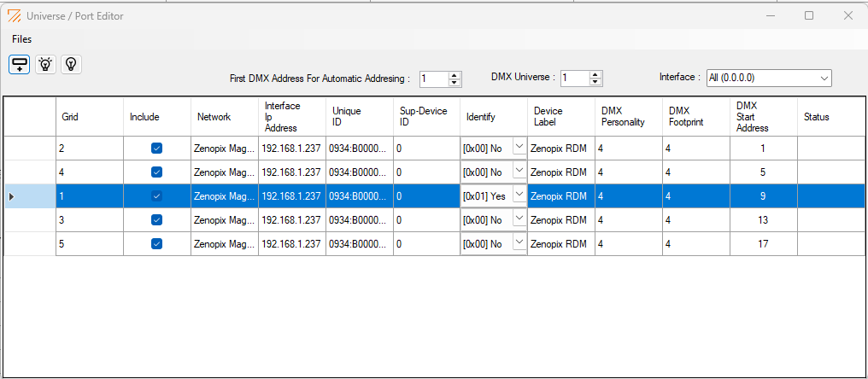
Task: Increase DMX Universe stepper value
Action: click(x=595, y=75)
